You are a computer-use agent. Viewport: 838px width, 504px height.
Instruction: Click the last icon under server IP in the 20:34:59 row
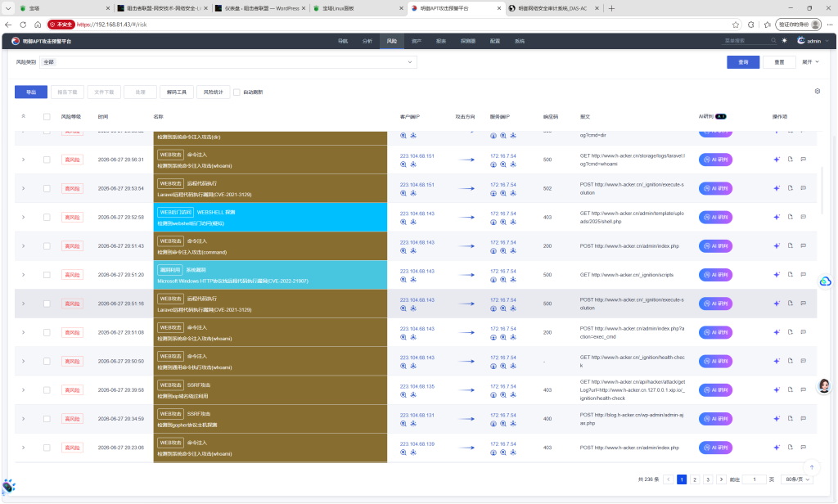pyautogui.click(x=513, y=424)
